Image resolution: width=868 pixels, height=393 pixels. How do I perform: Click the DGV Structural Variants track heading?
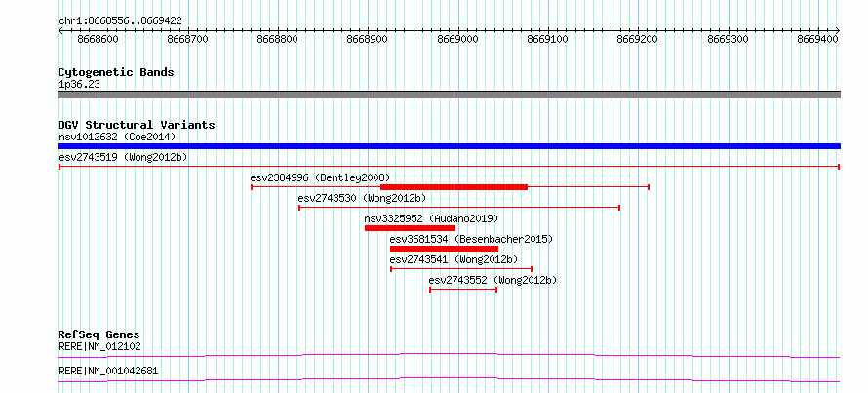[x=137, y=125]
